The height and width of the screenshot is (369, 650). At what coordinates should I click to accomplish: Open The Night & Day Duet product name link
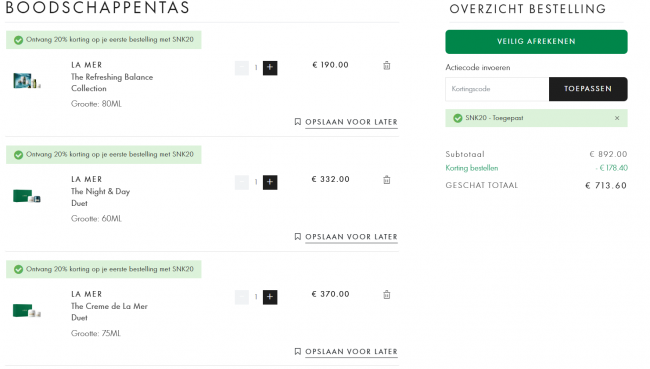pos(100,197)
